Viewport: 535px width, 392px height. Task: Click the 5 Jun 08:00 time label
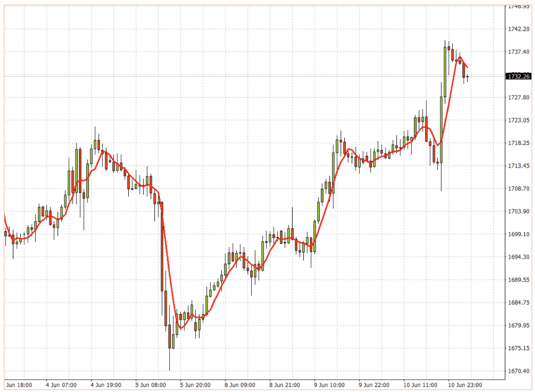point(151,385)
